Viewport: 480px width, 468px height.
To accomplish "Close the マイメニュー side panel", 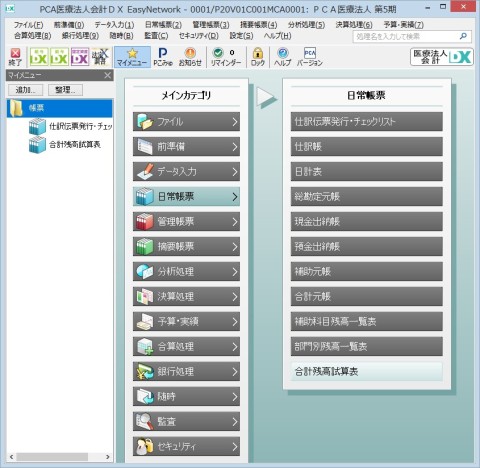I will tap(107, 75).
